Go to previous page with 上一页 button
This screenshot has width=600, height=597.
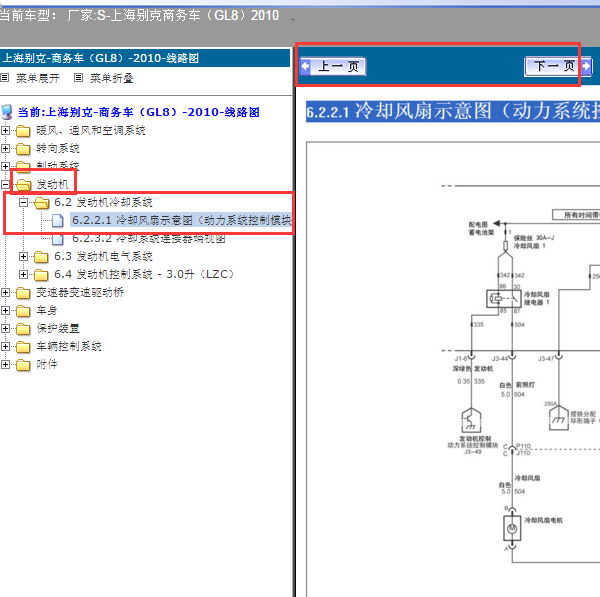pos(333,67)
